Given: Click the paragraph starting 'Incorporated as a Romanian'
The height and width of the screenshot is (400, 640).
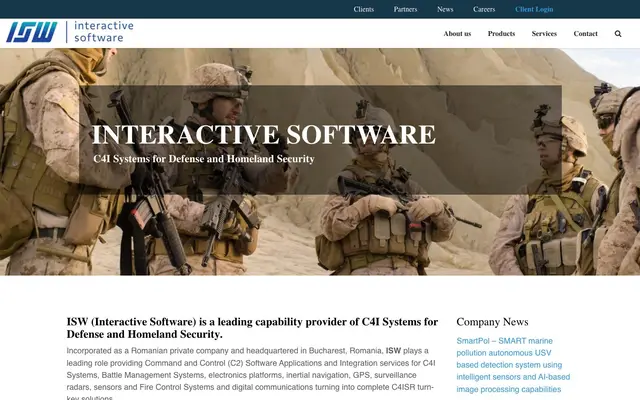Looking at the screenshot, I should [251, 373].
